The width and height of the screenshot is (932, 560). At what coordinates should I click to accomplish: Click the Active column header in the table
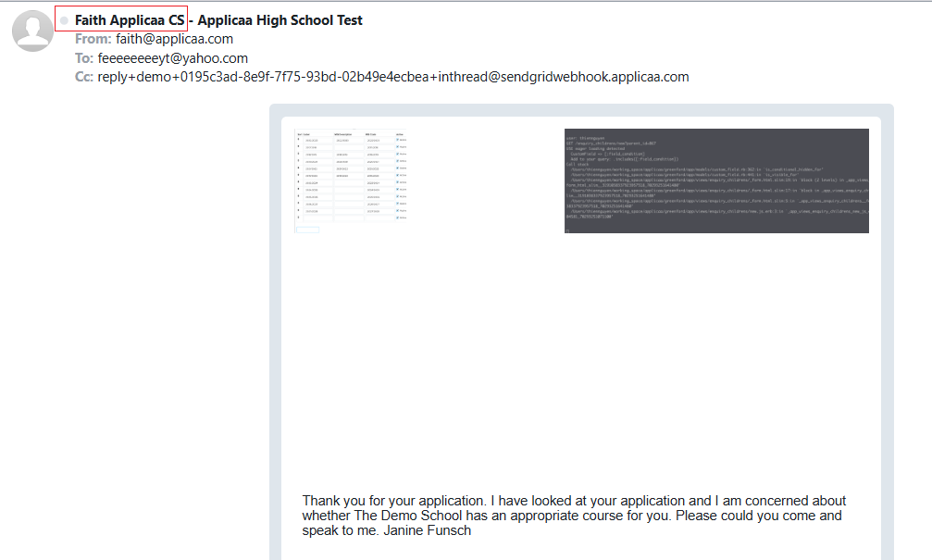(x=400, y=133)
